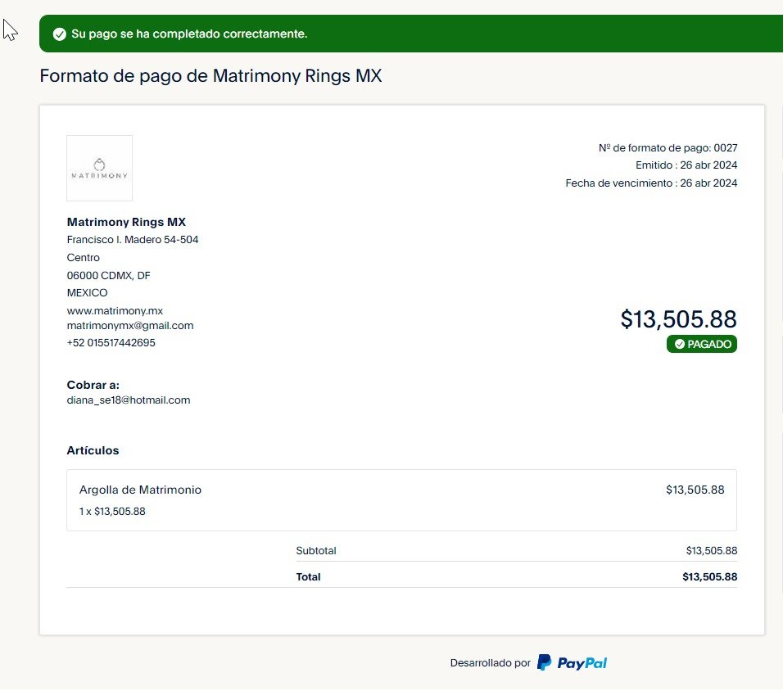Click the Emitido date text
Viewport: 783px width, 700px height.
point(686,165)
